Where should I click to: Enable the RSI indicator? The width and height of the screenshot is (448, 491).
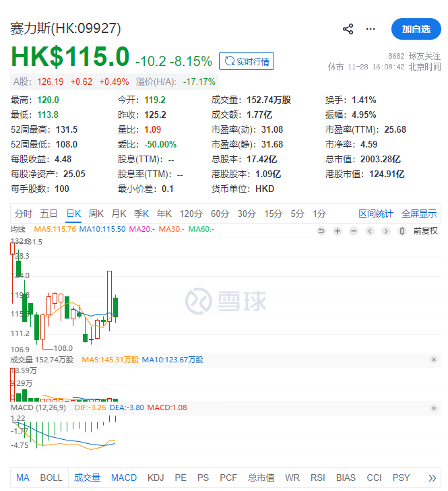(318, 478)
